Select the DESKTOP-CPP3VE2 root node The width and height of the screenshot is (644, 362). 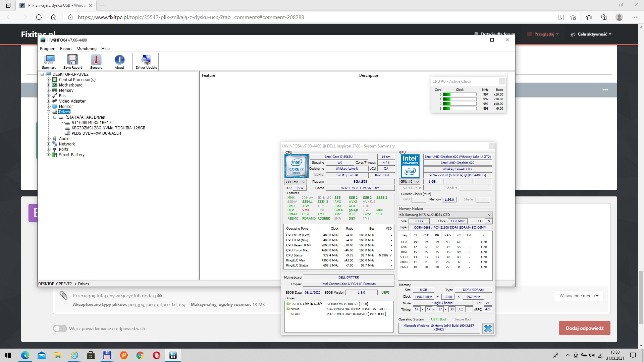[70, 74]
